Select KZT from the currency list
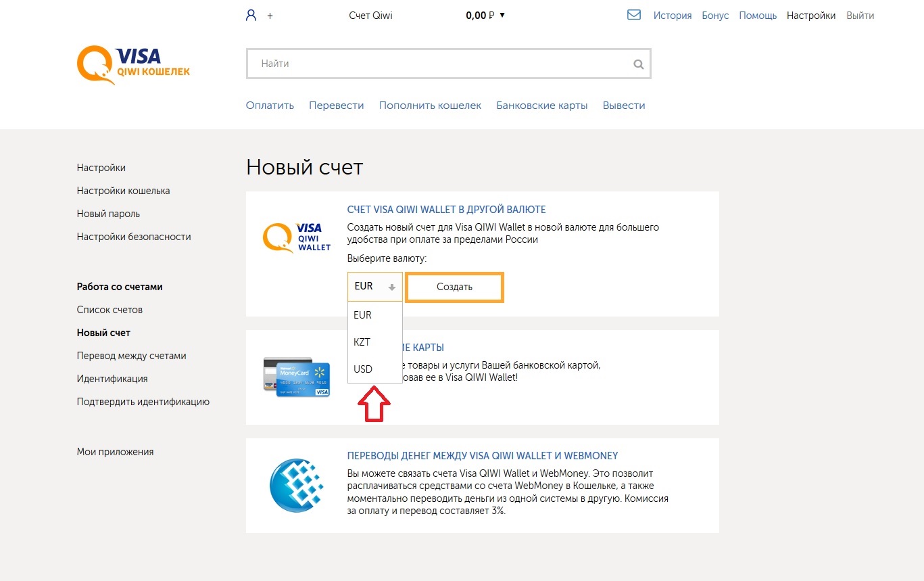924x581 pixels. click(375, 342)
